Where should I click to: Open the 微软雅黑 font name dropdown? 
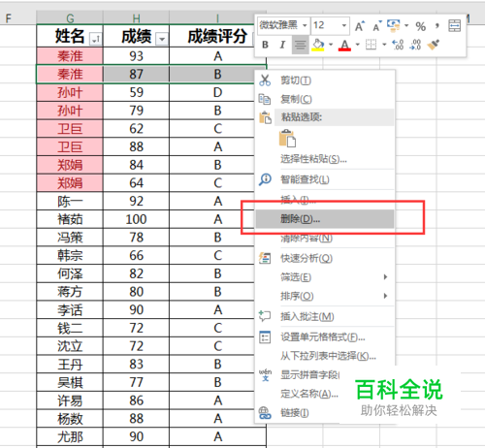[305, 25]
